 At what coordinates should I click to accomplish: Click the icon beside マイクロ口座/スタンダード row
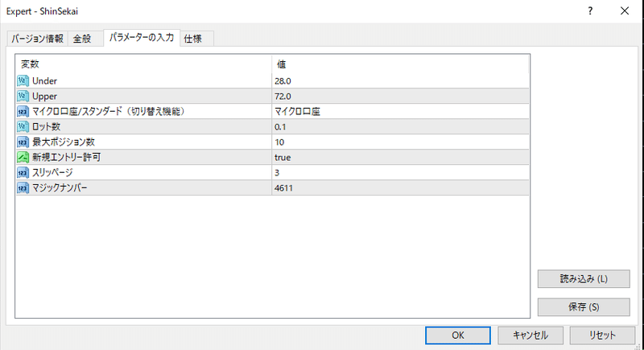pos(23,112)
